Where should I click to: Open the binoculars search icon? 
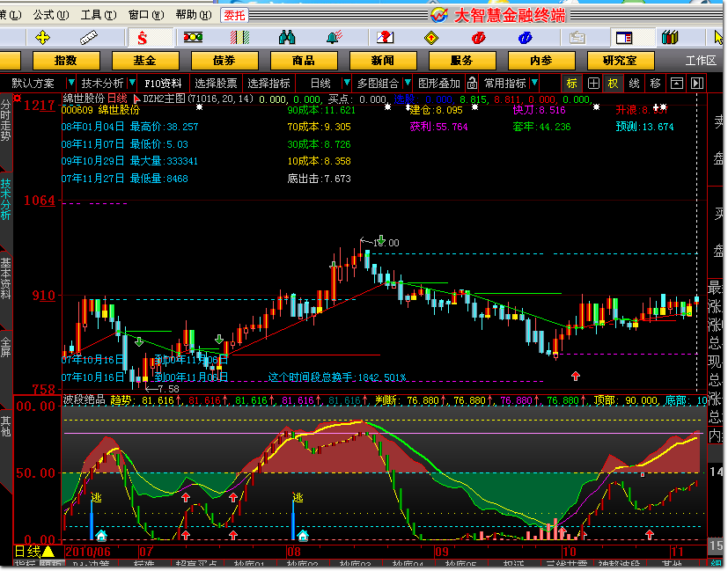(x=287, y=37)
